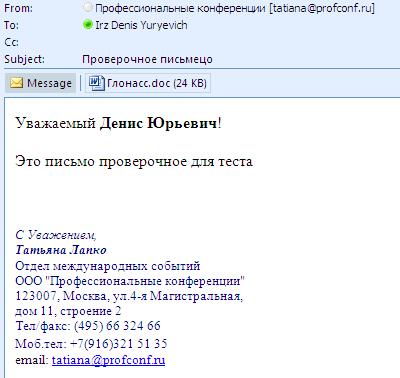Screen dimensions: 400x378
Task: Select recipient Irz Denis Yuryevich
Action: point(141,25)
